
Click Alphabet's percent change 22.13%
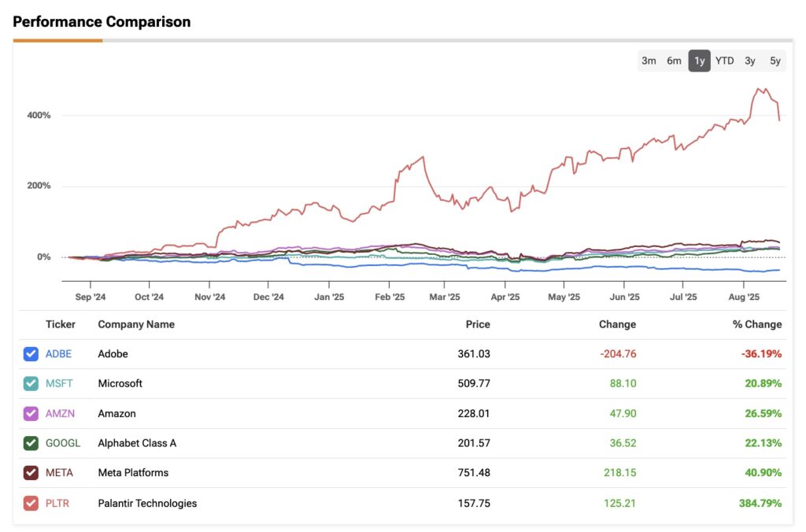pos(763,443)
